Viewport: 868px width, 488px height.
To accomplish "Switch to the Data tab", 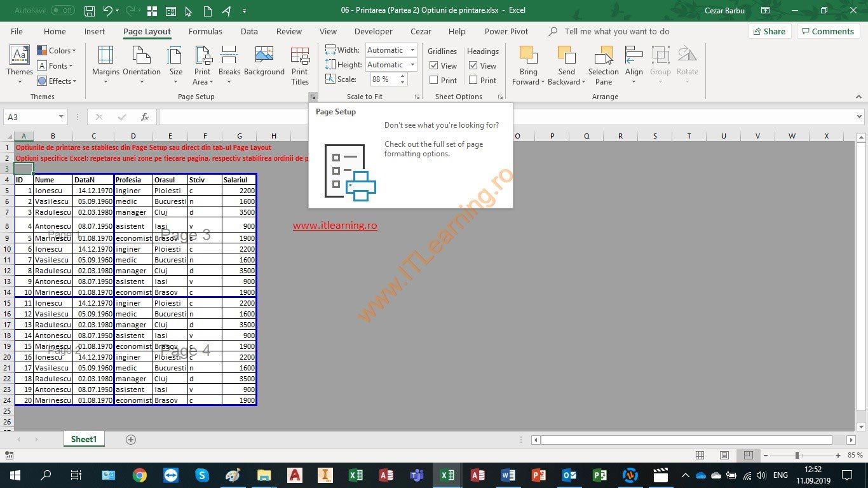I will [249, 31].
